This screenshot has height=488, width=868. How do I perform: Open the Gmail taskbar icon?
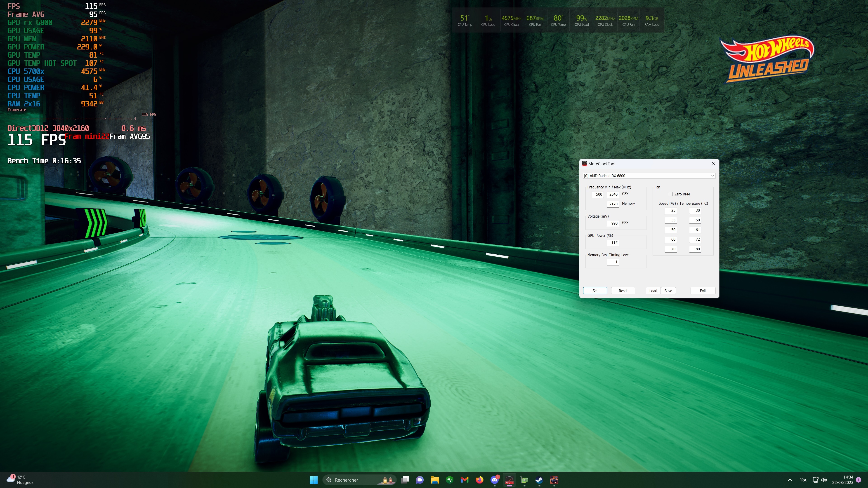click(x=465, y=480)
